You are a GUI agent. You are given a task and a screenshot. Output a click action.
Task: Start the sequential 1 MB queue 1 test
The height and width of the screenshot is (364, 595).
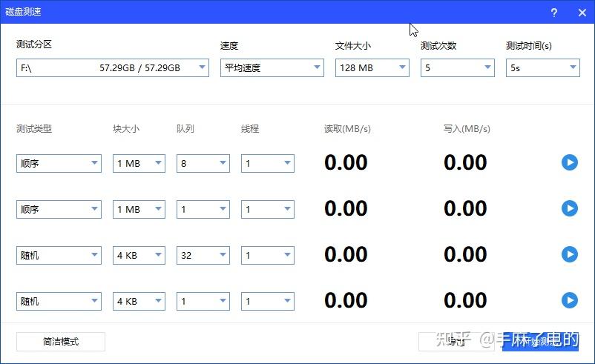(x=570, y=208)
